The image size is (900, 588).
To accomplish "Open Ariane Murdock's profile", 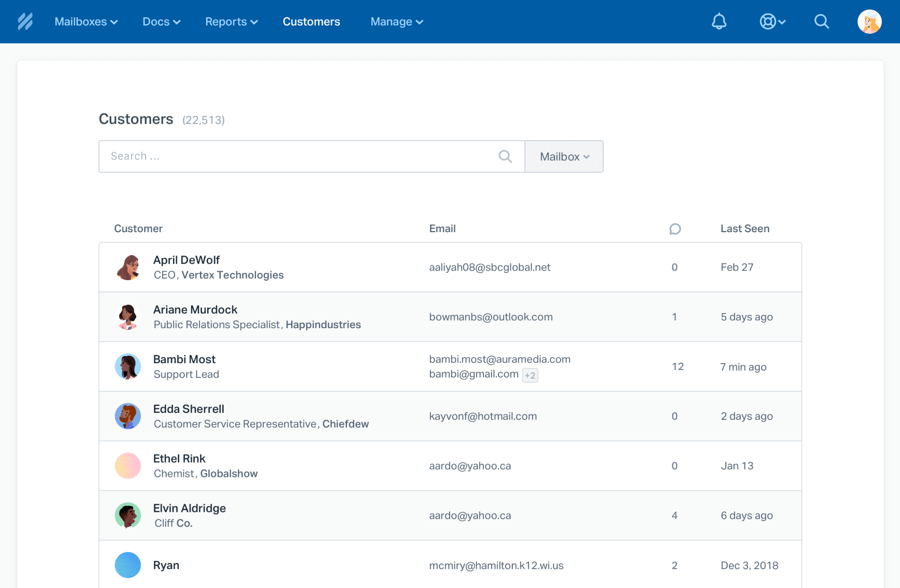I will pyautogui.click(x=195, y=310).
